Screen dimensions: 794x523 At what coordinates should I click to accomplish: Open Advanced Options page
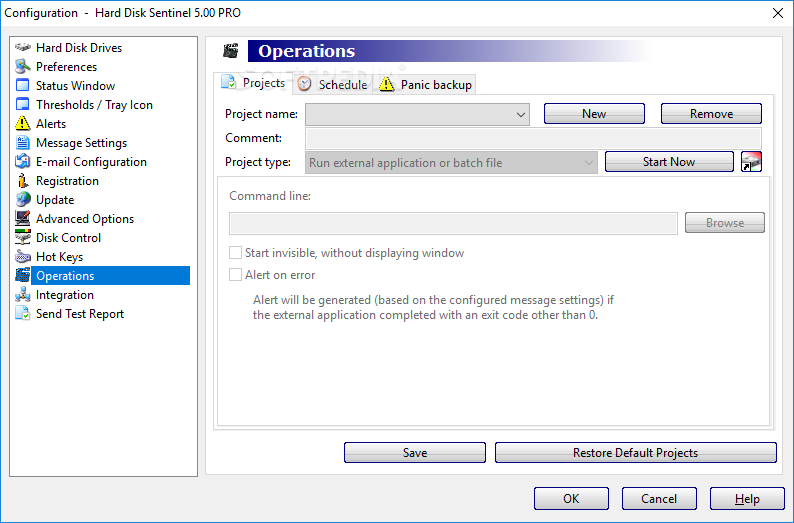click(x=85, y=219)
